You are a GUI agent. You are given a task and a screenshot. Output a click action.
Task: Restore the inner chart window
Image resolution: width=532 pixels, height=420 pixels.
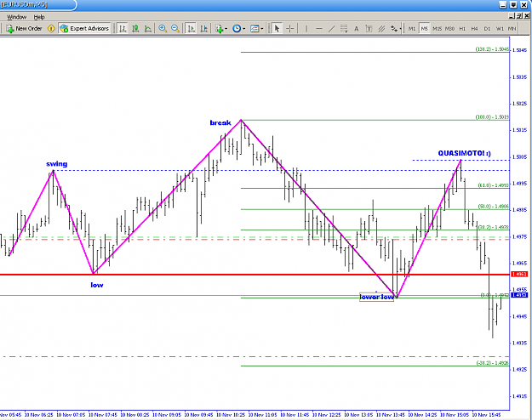pos(519,16)
